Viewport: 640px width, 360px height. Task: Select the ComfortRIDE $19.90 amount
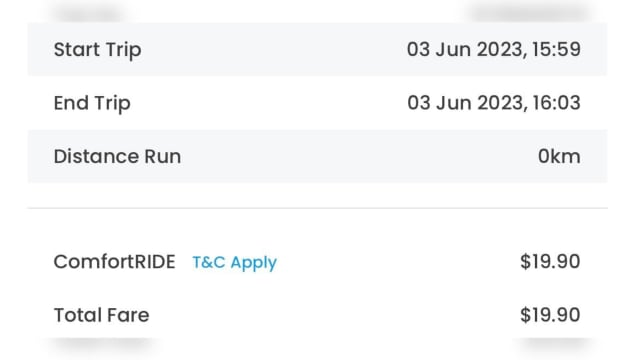point(550,262)
